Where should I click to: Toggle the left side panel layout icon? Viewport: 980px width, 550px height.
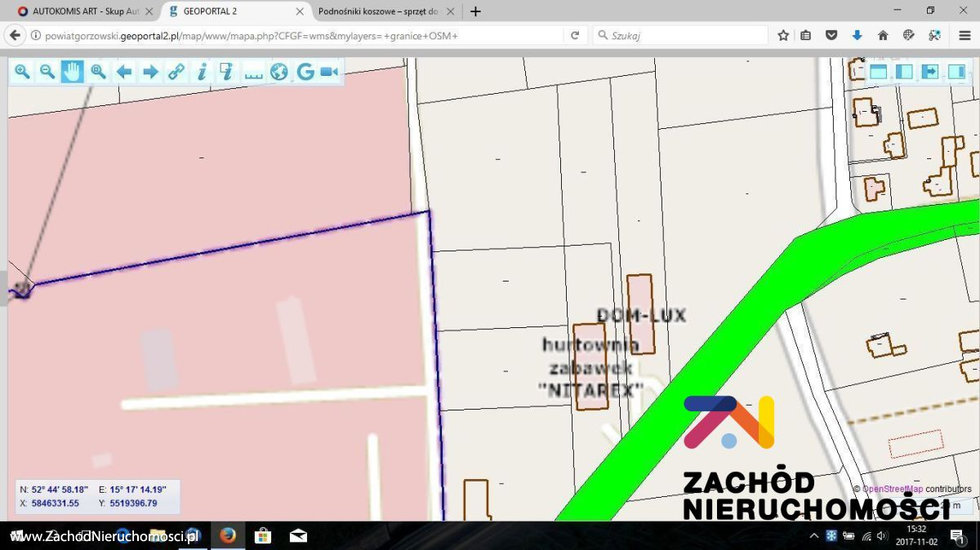pyautogui.click(x=904, y=72)
